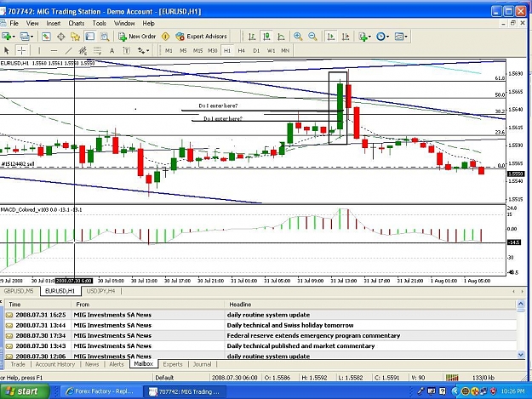
Task: Open the Strategy Tester magnifier icon
Action: [x=105, y=37]
